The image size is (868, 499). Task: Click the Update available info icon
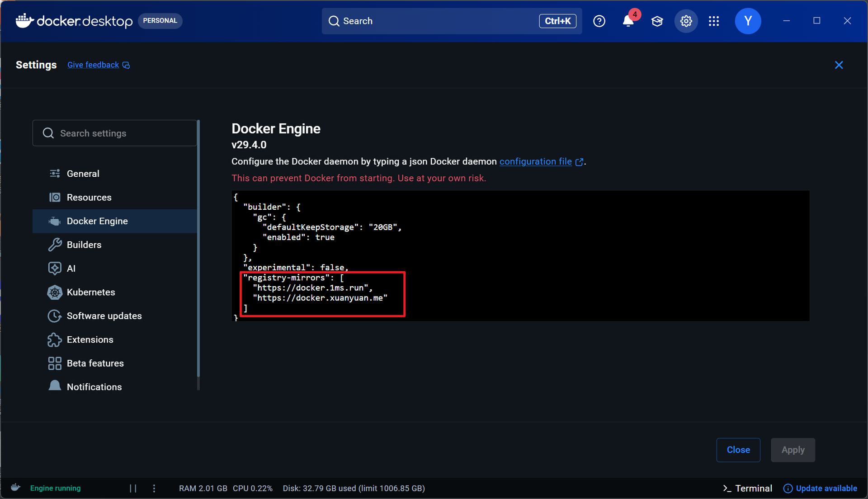pos(788,488)
